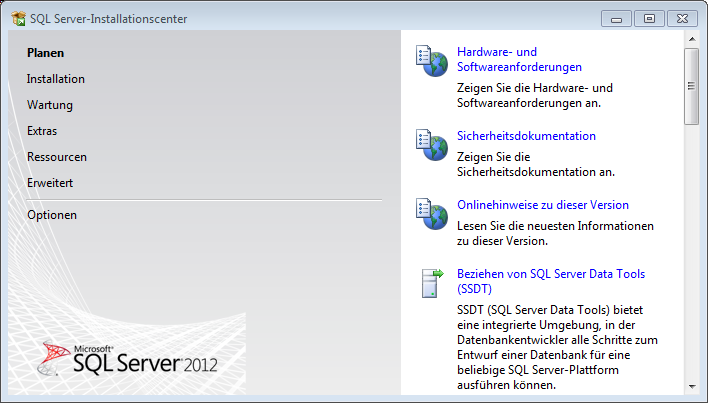Select Ressourcen in the sidebar
This screenshot has width=708, height=403.
point(57,157)
